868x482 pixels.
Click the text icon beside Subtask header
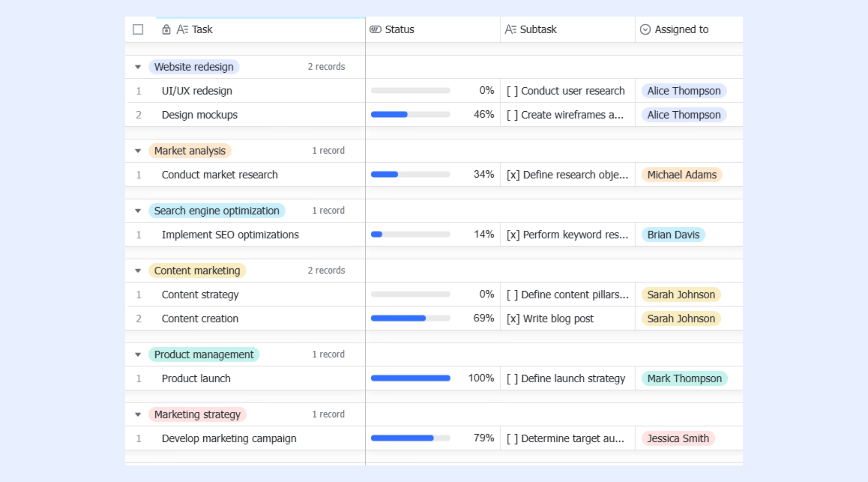tap(510, 29)
